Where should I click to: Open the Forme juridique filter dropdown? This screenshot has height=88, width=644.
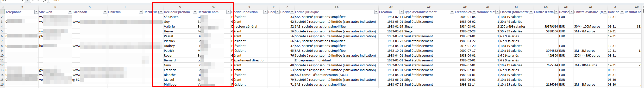point(376,12)
